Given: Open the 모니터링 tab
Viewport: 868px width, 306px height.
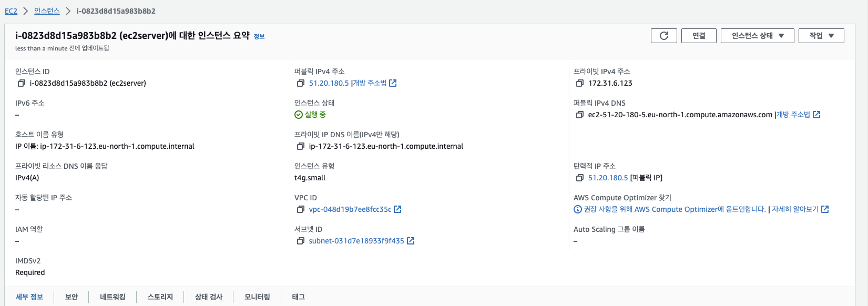Looking at the screenshot, I should [257, 297].
